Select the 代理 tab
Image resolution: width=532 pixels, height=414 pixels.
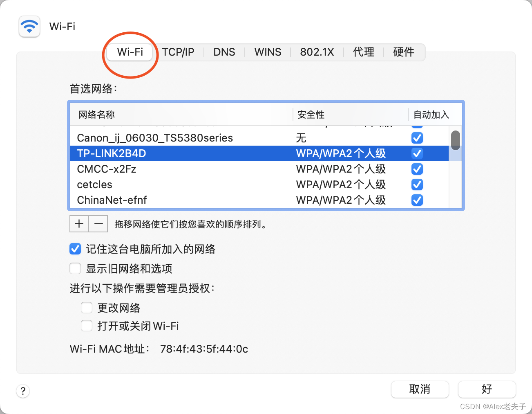pyautogui.click(x=364, y=52)
